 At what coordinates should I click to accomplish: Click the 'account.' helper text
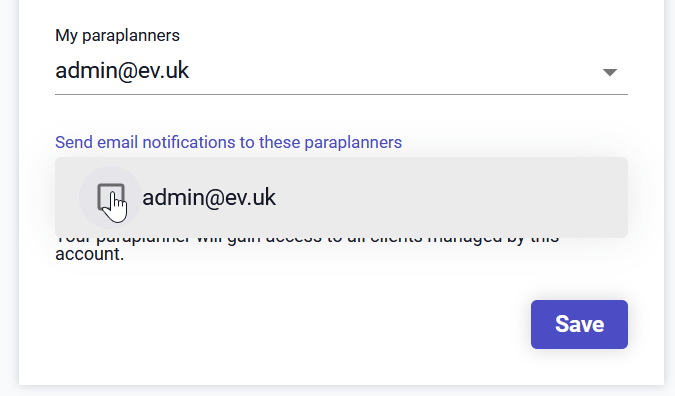[90, 254]
